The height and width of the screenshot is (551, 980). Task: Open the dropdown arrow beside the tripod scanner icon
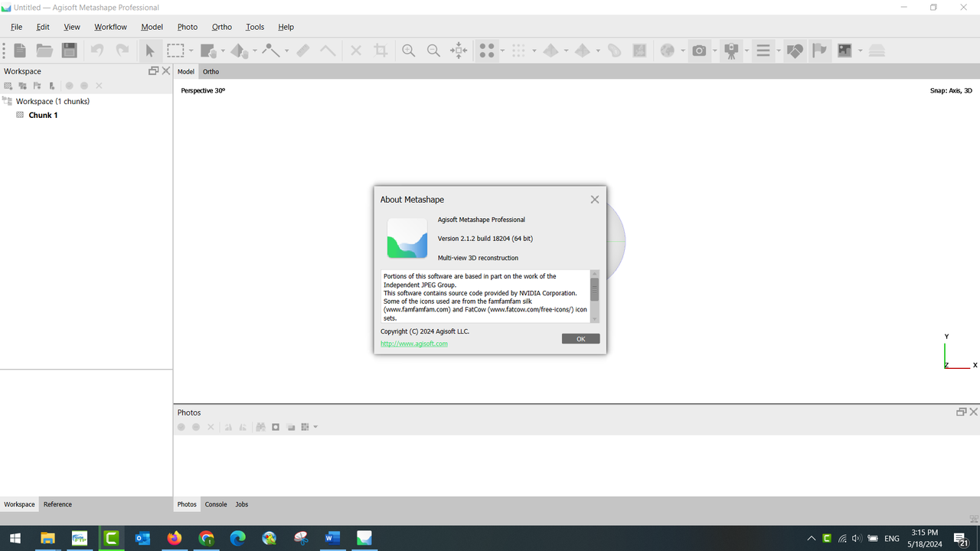coord(746,51)
